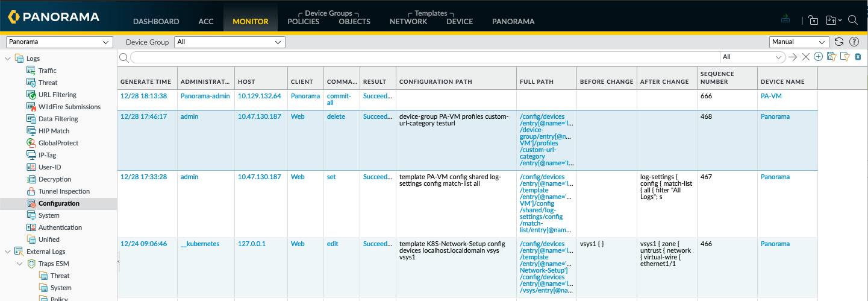Select the Configuration log item
The image size is (868, 301).
59,203
